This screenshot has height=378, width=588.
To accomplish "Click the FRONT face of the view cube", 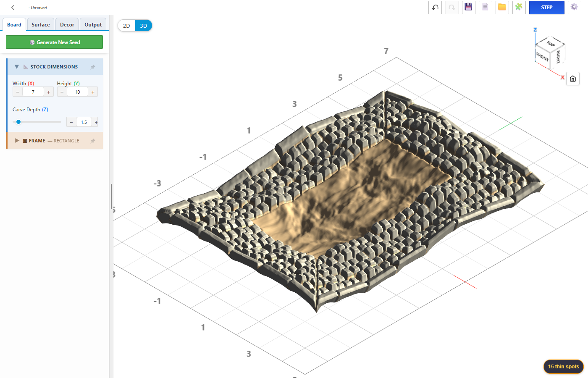I will [542, 56].
